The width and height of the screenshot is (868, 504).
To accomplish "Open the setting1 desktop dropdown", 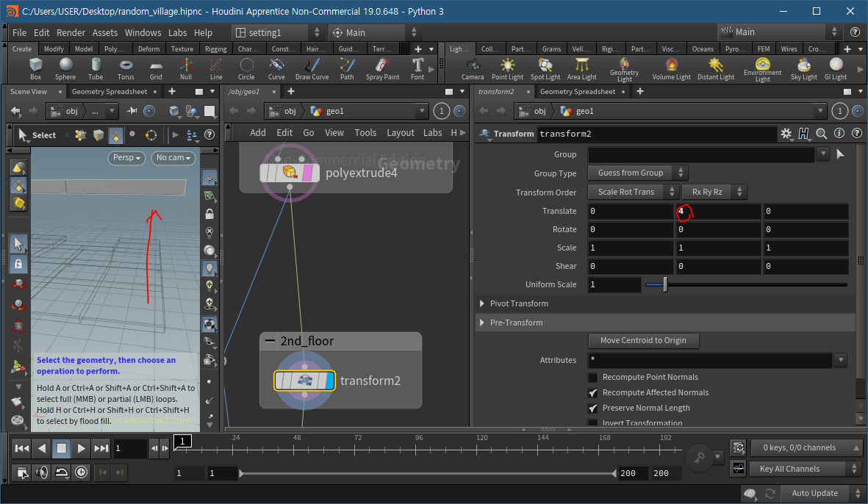I will click(278, 32).
